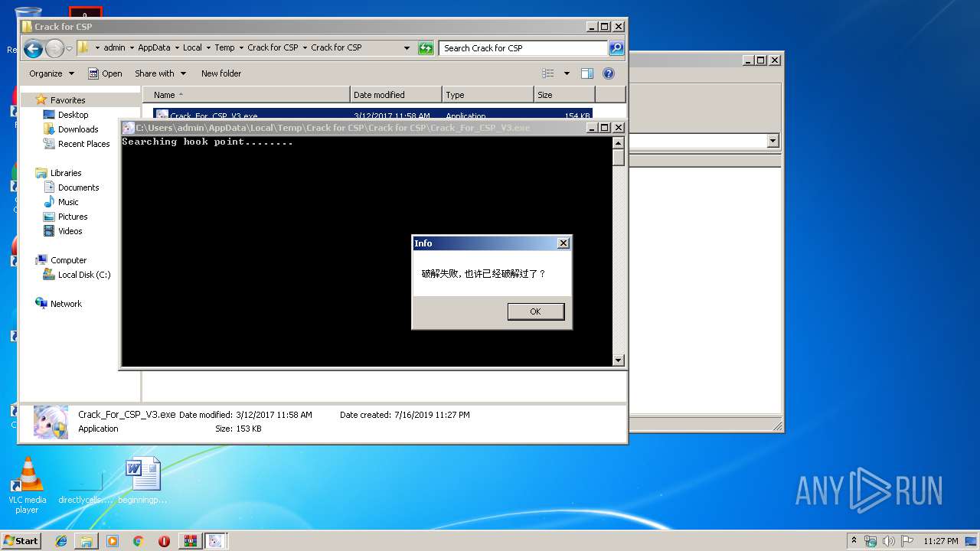The height and width of the screenshot is (551, 980).
Task: Open Desktop in Favorites
Action: pos(73,115)
